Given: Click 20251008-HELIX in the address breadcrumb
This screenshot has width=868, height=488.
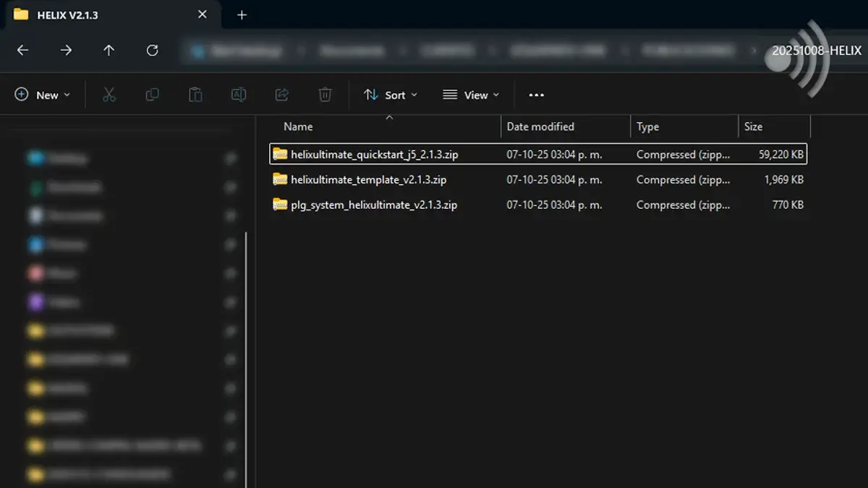Looking at the screenshot, I should coord(816,51).
